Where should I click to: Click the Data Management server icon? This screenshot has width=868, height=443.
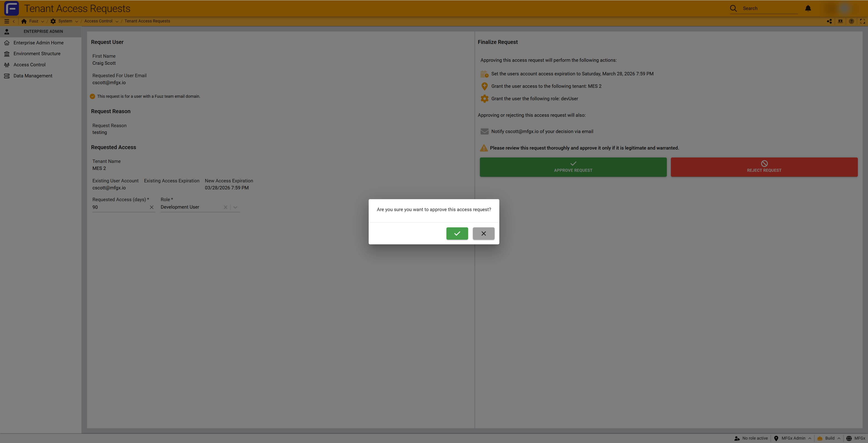(7, 76)
